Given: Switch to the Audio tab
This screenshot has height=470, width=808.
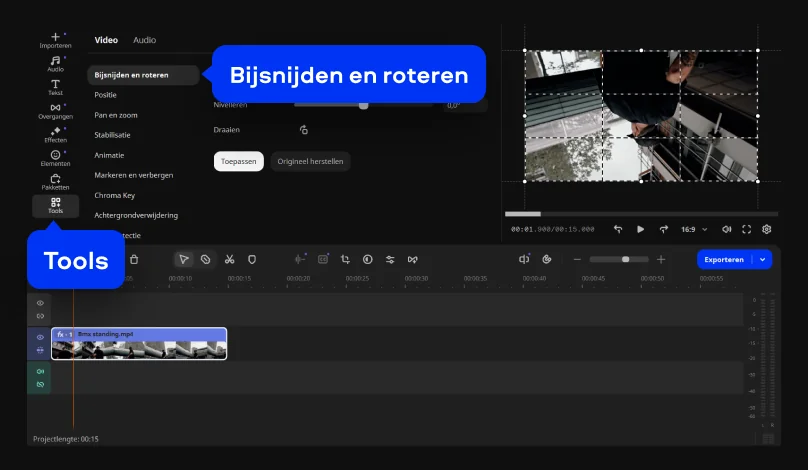Looking at the screenshot, I should coord(144,40).
